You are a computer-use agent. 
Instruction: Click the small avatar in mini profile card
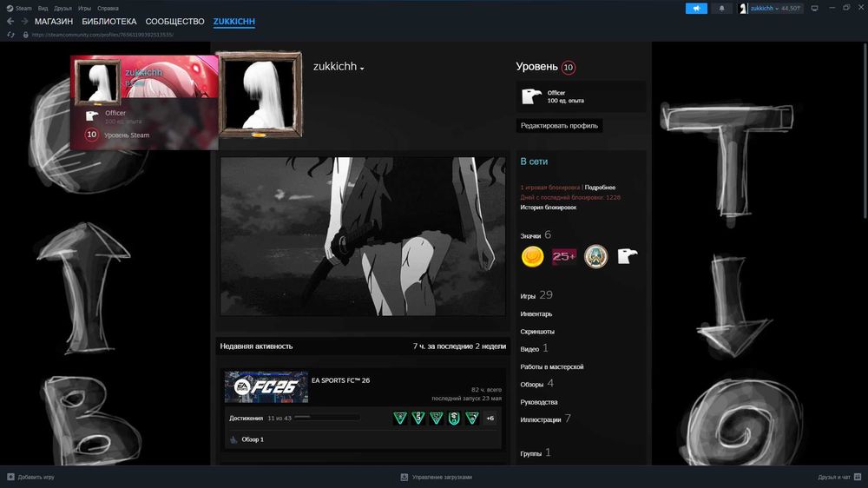click(97, 82)
